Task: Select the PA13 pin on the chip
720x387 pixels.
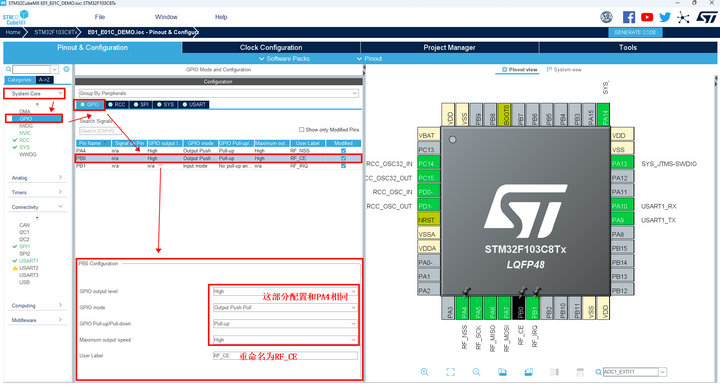Action: (x=622, y=163)
